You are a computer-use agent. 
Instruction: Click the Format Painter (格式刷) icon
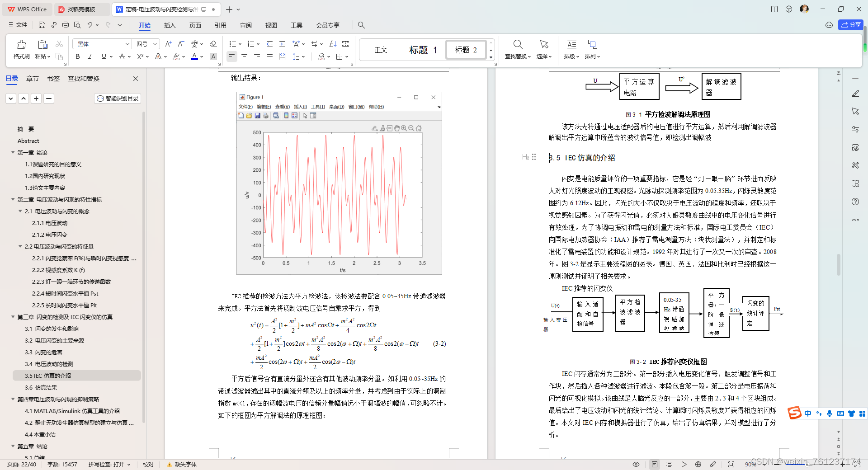21,44
